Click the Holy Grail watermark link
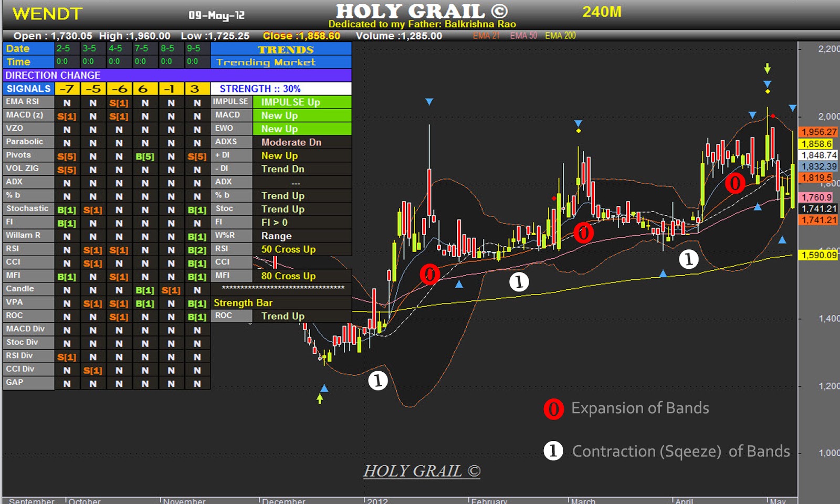840x504 pixels. [422, 471]
